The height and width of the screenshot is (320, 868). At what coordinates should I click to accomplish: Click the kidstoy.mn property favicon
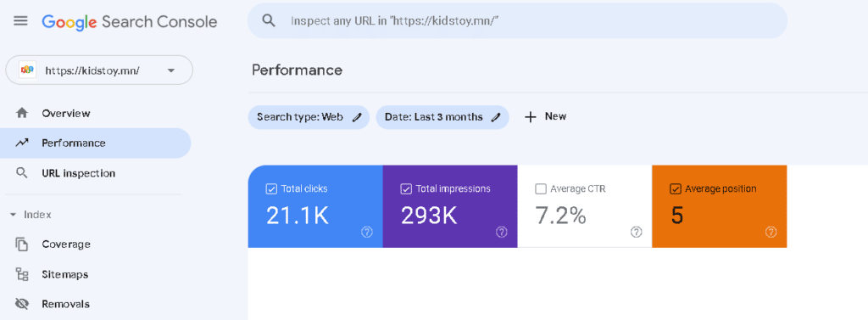pos(28,70)
